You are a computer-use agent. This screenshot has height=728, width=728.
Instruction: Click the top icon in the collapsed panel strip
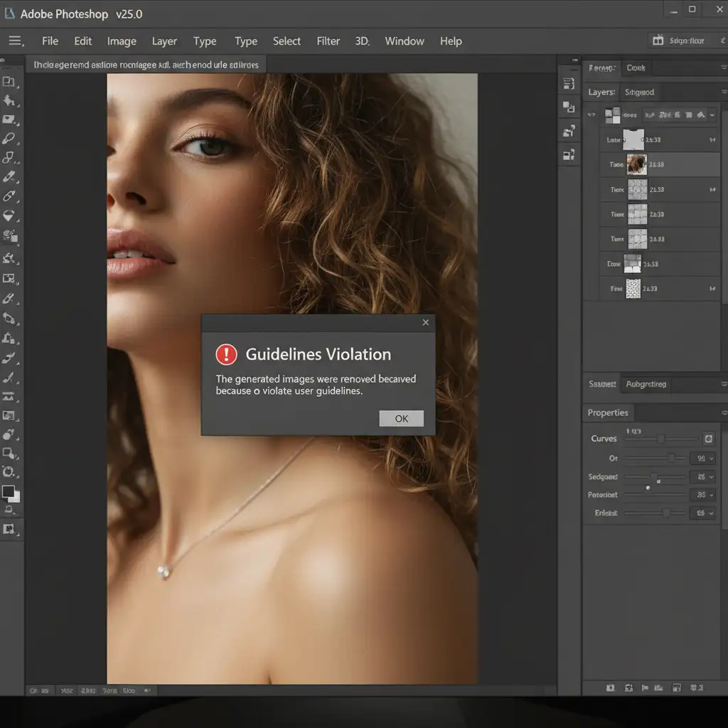[568, 83]
